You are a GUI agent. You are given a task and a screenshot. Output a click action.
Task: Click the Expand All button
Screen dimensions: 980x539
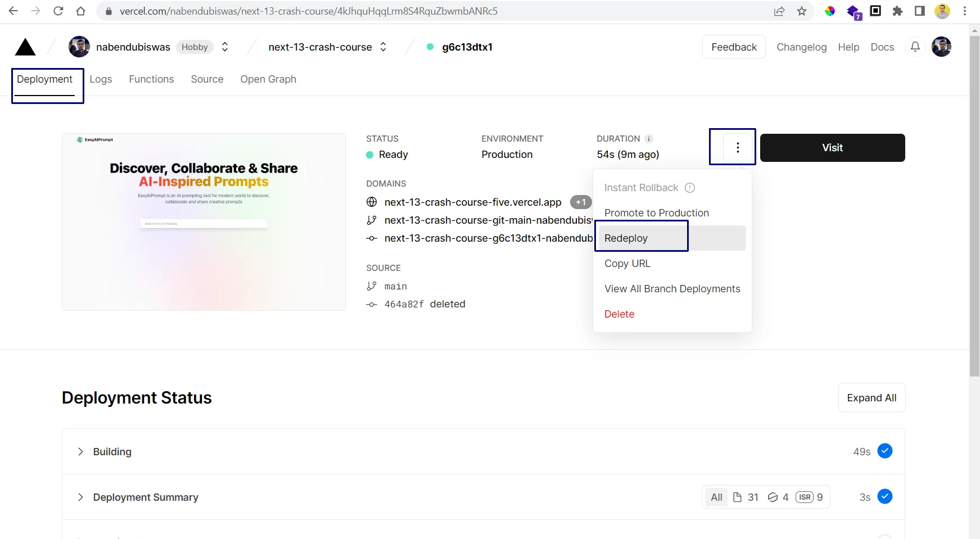(x=871, y=398)
